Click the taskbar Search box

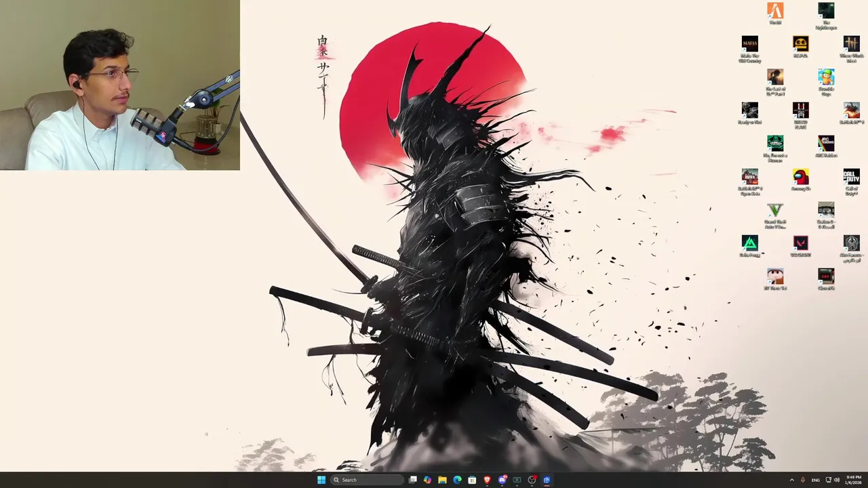pyautogui.click(x=367, y=480)
